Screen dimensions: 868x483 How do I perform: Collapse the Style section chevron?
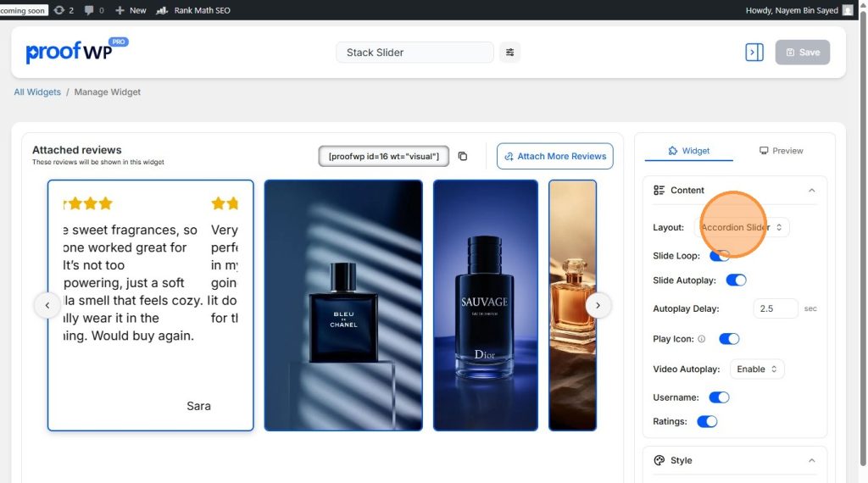point(811,460)
